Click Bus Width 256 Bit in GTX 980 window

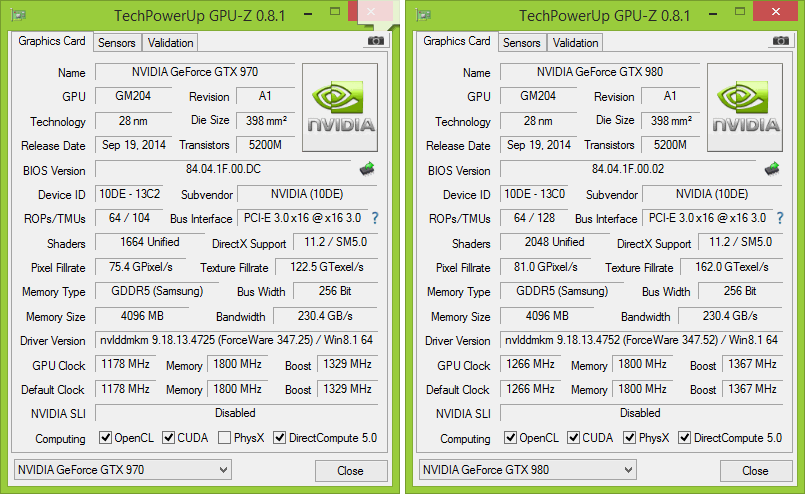pyautogui.click(x=740, y=291)
